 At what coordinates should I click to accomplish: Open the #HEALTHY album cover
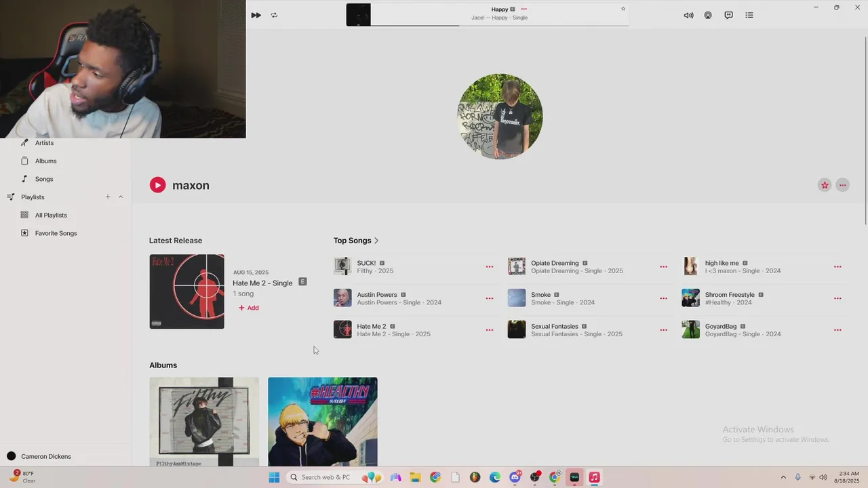tap(323, 422)
